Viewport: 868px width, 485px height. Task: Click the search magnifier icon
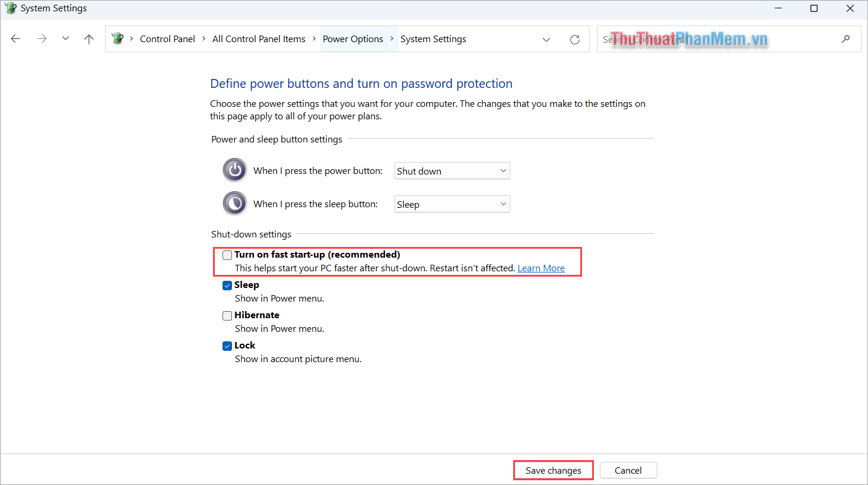(x=845, y=39)
